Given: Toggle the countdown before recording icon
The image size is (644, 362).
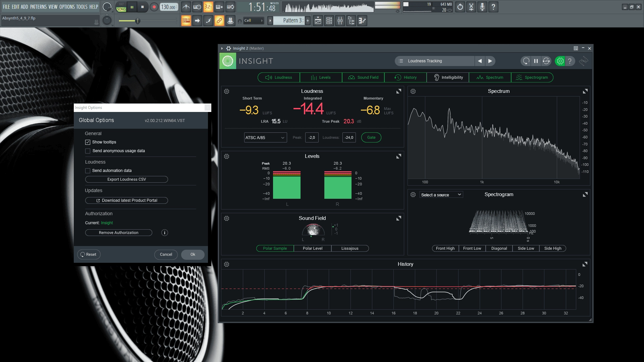Looking at the screenshot, I should 208,7.
